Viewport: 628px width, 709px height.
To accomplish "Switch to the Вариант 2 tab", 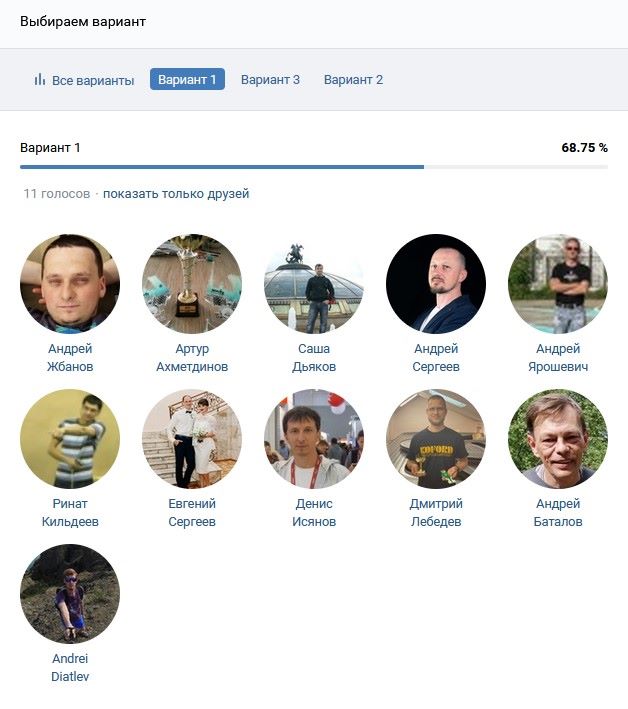I will coord(353,80).
